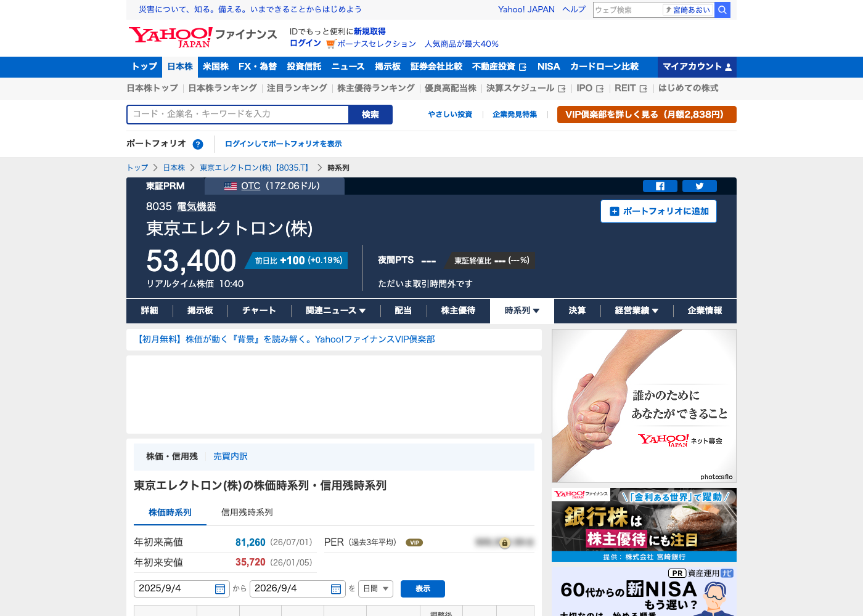863x616 pixels.
Task: Click the ヘルプ link at top
Action: click(574, 9)
